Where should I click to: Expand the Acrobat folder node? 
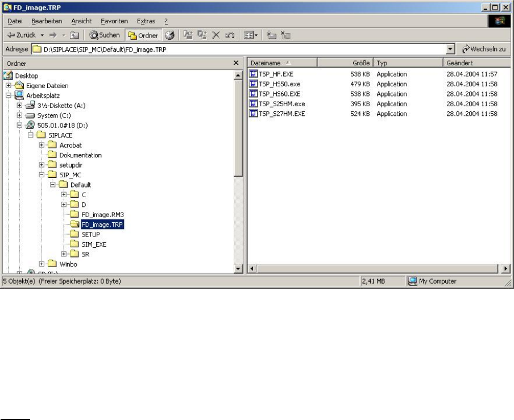coord(42,145)
